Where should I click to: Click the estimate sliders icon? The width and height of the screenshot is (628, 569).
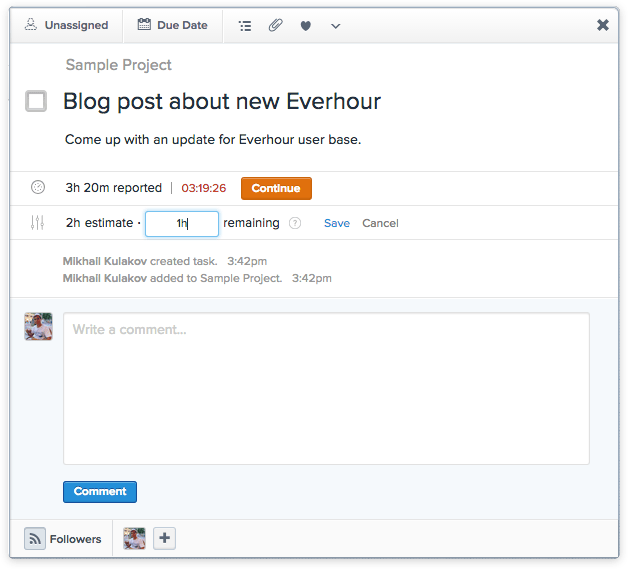38,223
